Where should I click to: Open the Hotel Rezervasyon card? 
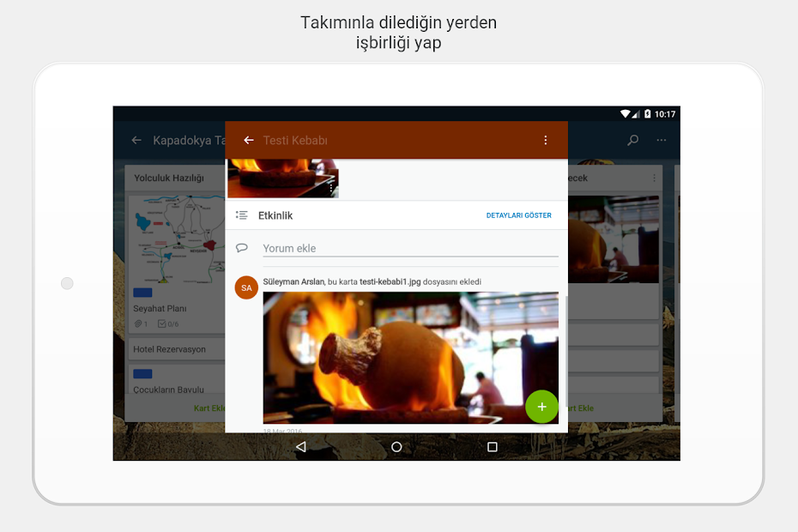pyautogui.click(x=177, y=349)
